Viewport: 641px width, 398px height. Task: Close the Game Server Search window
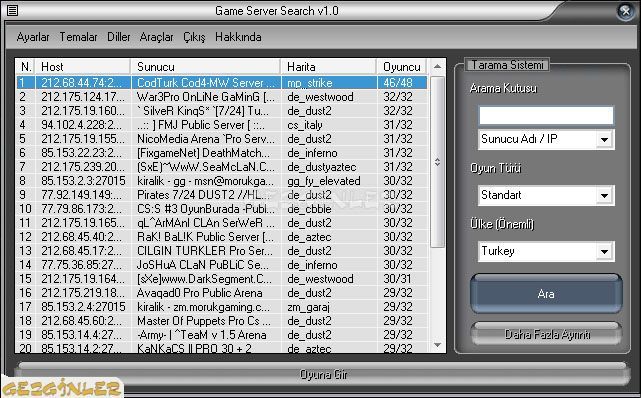pos(625,11)
